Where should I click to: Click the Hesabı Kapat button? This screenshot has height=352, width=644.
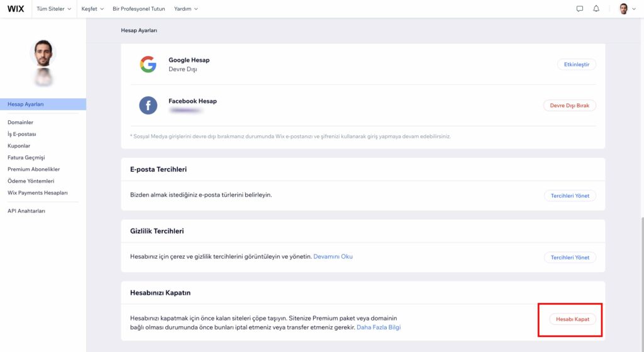pos(572,319)
